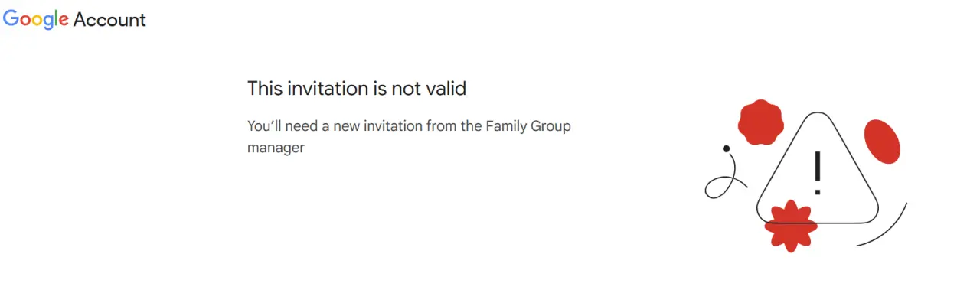
Task: Open the Account header link
Action: coord(109,20)
